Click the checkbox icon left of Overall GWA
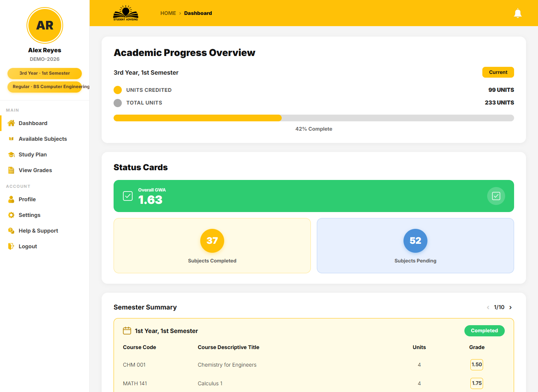The width and height of the screenshot is (538, 392). coord(128,196)
